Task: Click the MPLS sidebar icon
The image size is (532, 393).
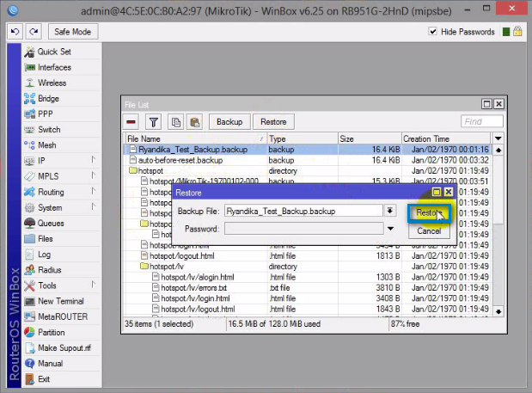Action: click(29, 176)
